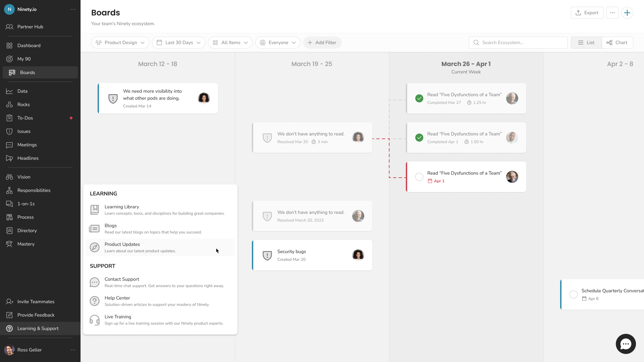Uncheck the to-do completed Mar 27
The image size is (644, 362).
click(419, 99)
